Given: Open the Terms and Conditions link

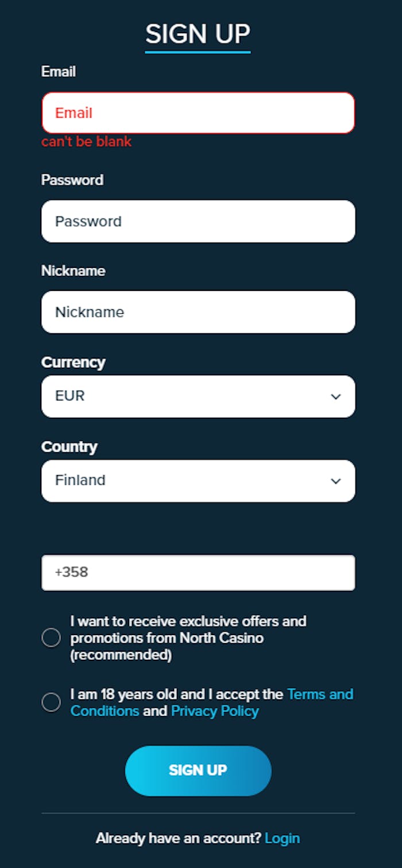Looking at the screenshot, I should coord(320,695).
